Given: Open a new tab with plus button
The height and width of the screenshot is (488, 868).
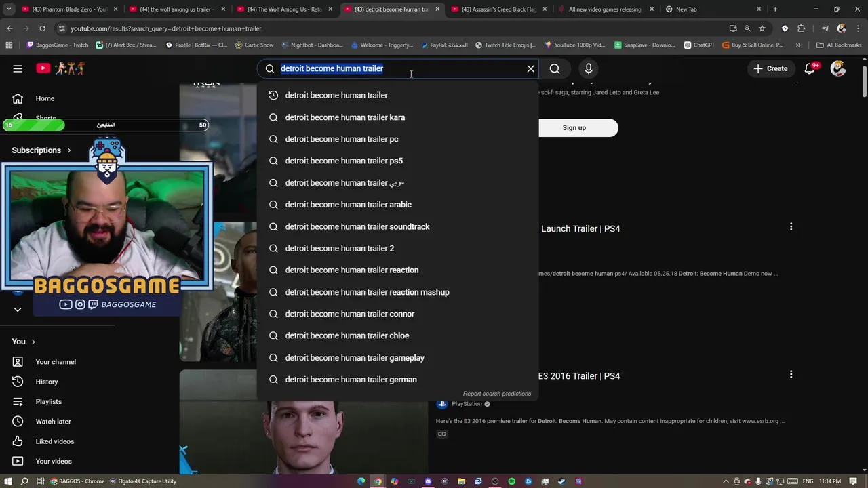Looking at the screenshot, I should point(775,9).
